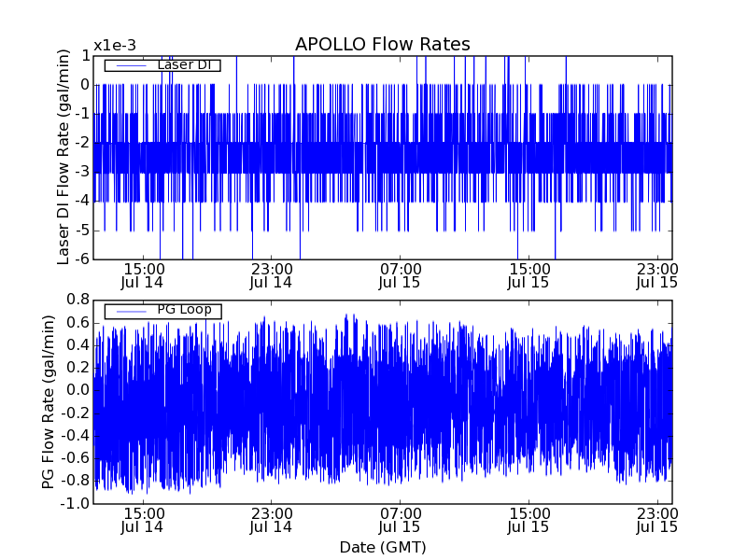Viewport: 747px width, 560px height.
Task: Select the x1e-3 scale multiplier label
Action: tap(115, 46)
